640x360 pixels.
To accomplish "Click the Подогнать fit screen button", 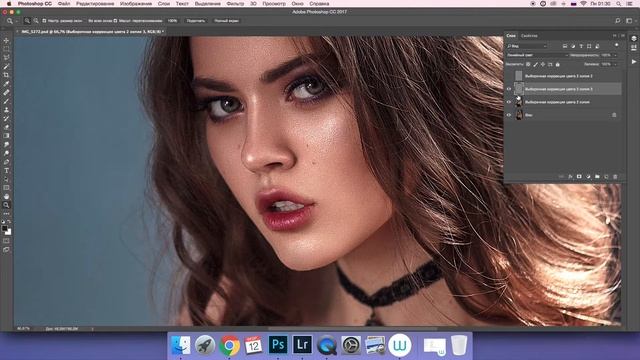I will click(x=196, y=21).
